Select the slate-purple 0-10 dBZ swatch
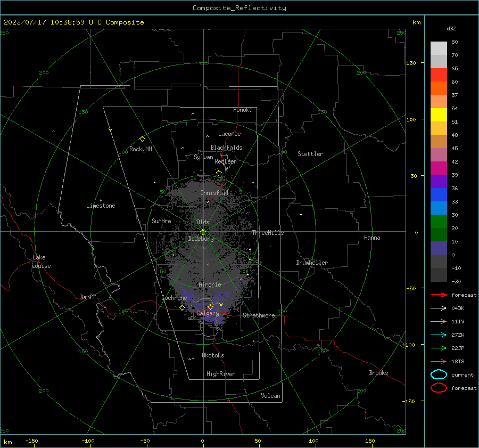The height and width of the screenshot is (448, 479). point(439,248)
